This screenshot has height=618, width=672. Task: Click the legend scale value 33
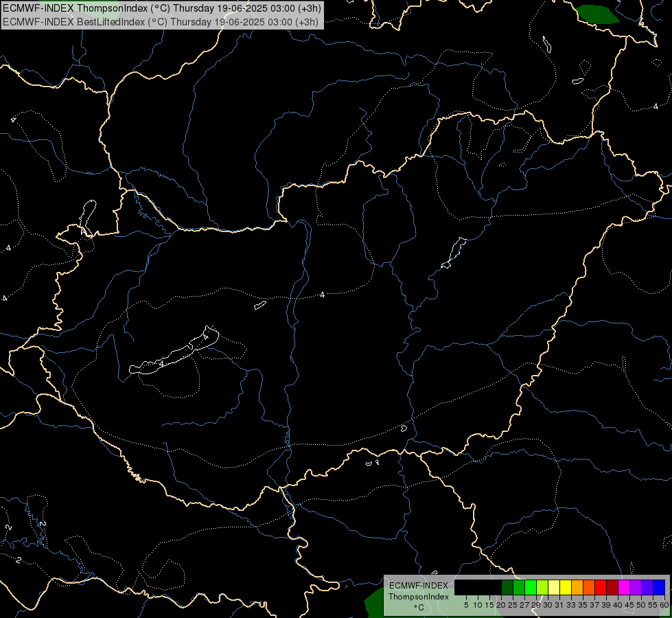pos(571,605)
